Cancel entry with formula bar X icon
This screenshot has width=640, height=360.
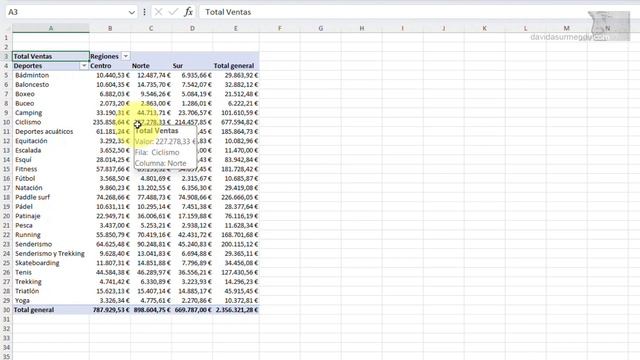click(x=158, y=12)
